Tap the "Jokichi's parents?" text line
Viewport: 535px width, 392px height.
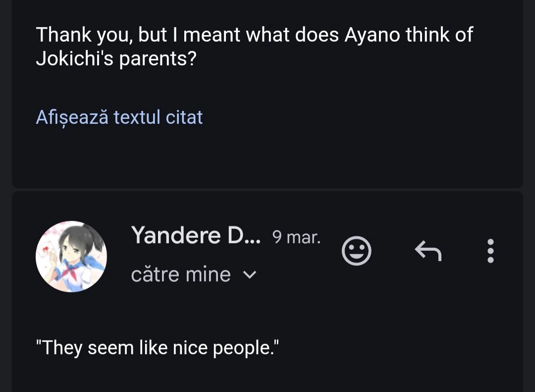click(116, 59)
